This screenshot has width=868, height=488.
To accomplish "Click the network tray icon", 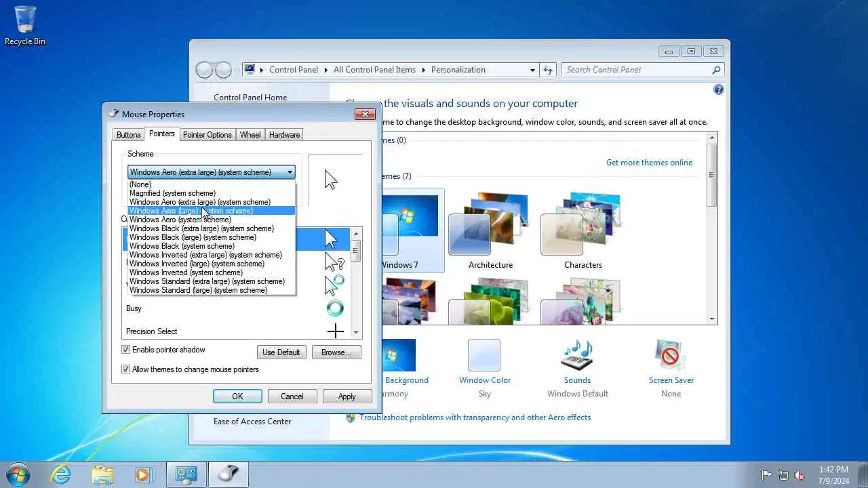I will pos(783,475).
